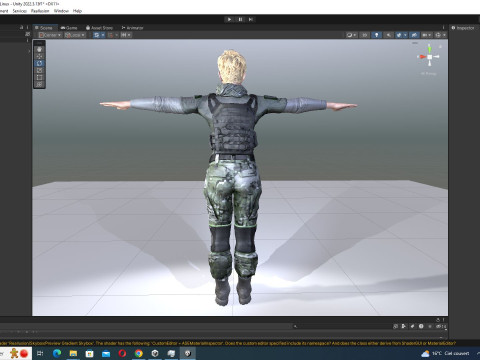
Task: Launch Opera browser from taskbar
Action: click(x=122, y=353)
